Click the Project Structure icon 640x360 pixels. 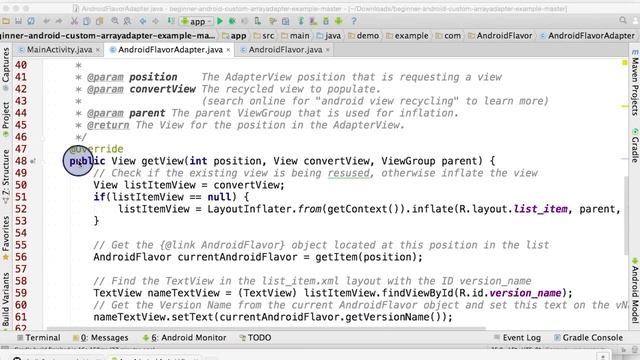click(285, 21)
